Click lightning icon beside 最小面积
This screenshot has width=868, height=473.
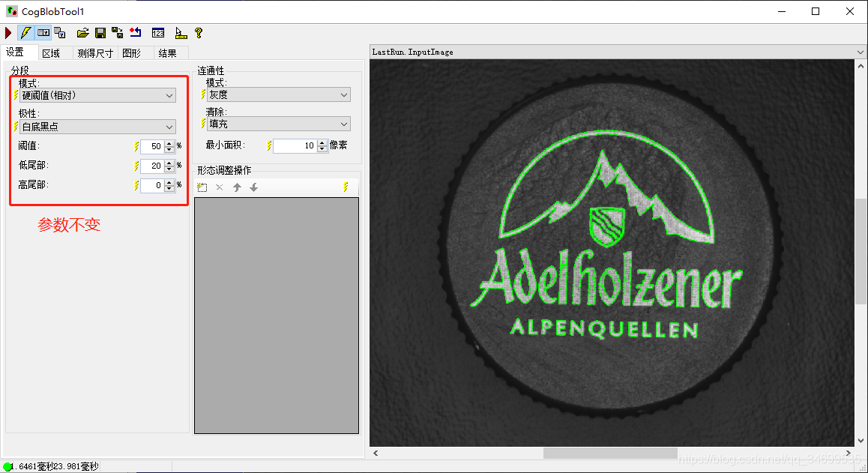269,145
